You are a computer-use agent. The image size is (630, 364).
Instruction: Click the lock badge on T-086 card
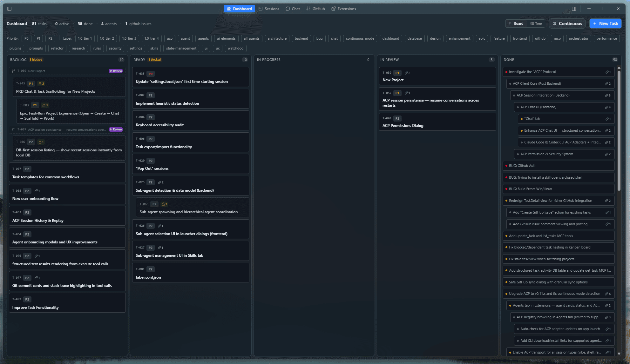pyautogui.click(x=41, y=142)
